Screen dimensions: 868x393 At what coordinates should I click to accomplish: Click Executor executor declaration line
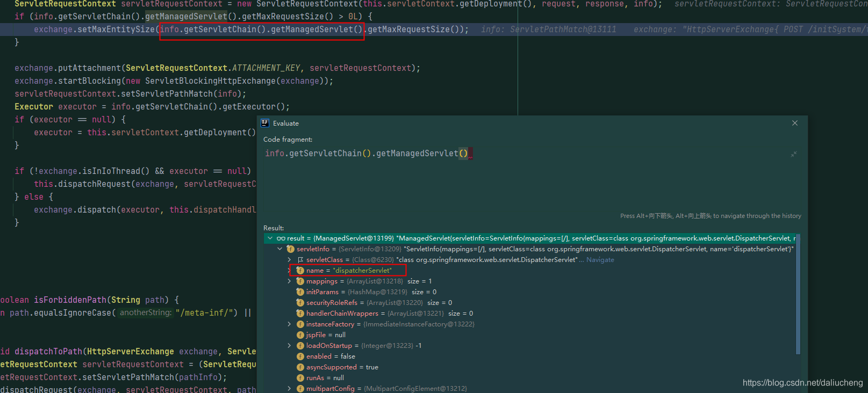152,106
